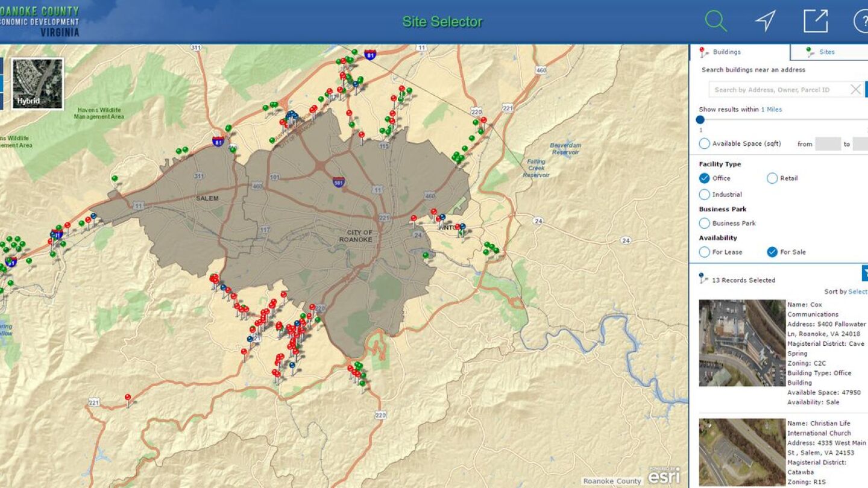Click the distance slider handle
This screenshot has width=868, height=488.
[700, 120]
